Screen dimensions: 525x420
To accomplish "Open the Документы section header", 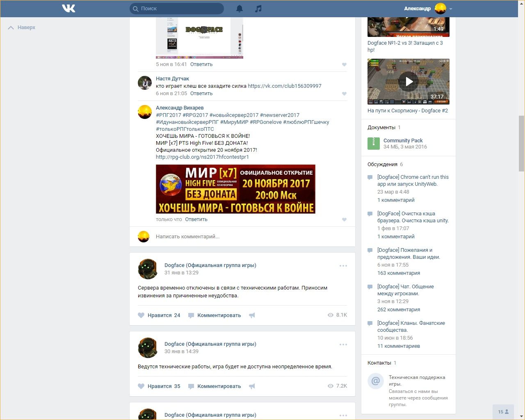I will (381, 128).
